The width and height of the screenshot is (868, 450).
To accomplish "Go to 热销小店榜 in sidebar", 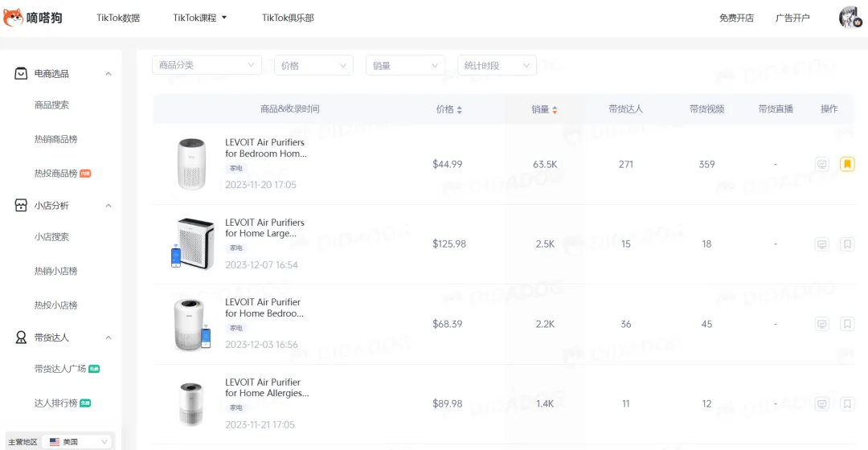I will tap(56, 271).
